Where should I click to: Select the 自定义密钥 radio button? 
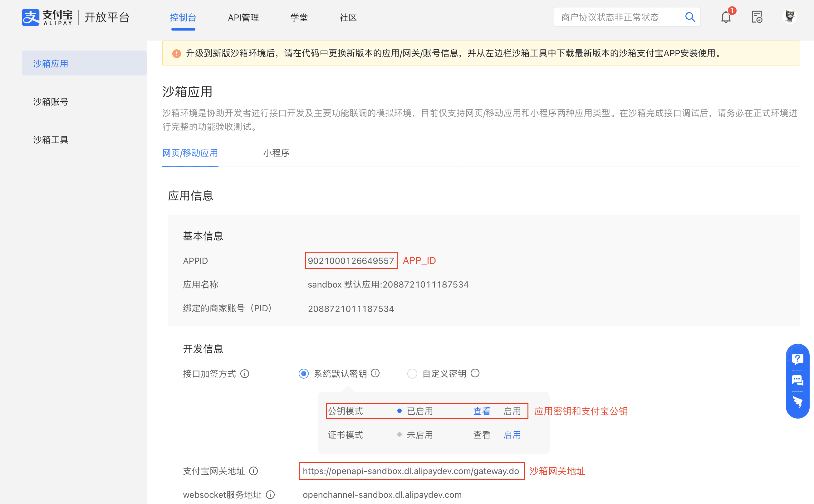coord(412,374)
